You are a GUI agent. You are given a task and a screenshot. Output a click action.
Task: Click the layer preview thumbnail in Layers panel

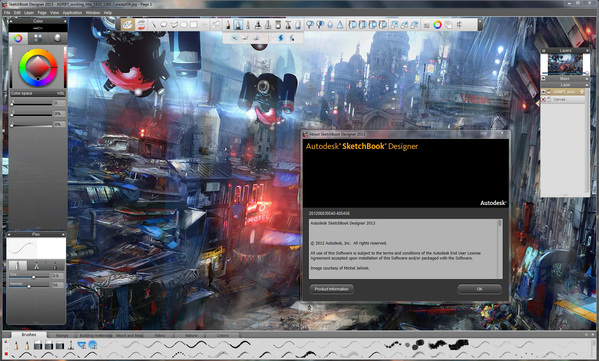(565, 64)
